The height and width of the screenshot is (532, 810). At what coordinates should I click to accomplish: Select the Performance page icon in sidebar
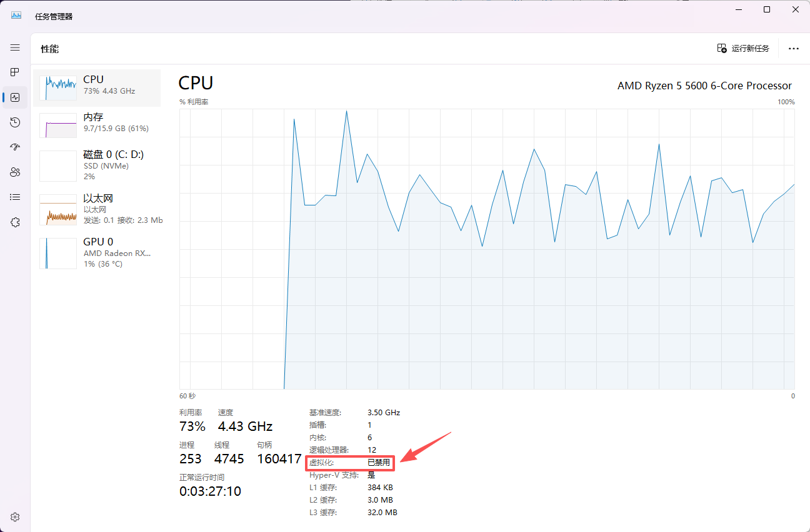[x=15, y=97]
